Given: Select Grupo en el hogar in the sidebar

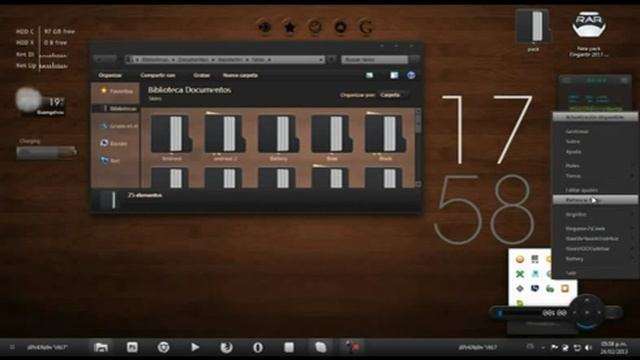Looking at the screenshot, I should tap(119, 126).
